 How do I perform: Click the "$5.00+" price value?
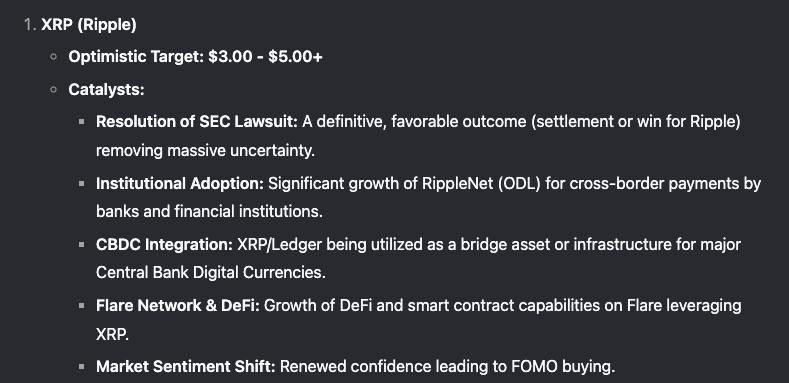[x=295, y=56]
